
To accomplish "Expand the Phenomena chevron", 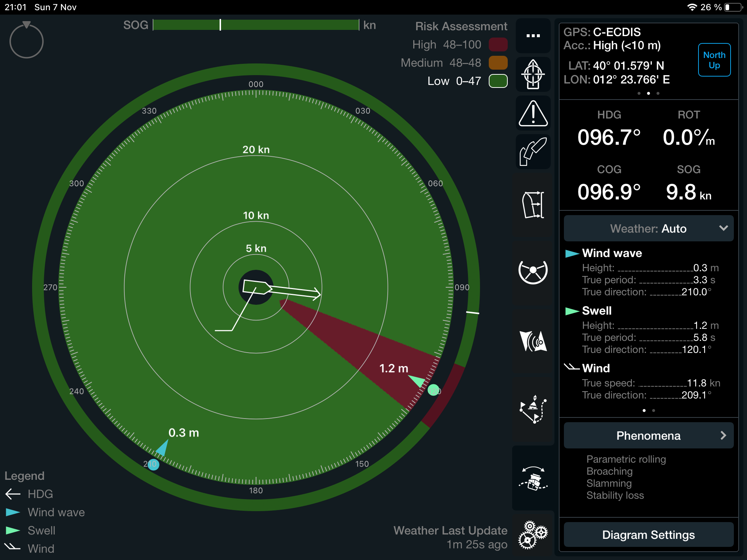I will click(x=723, y=435).
